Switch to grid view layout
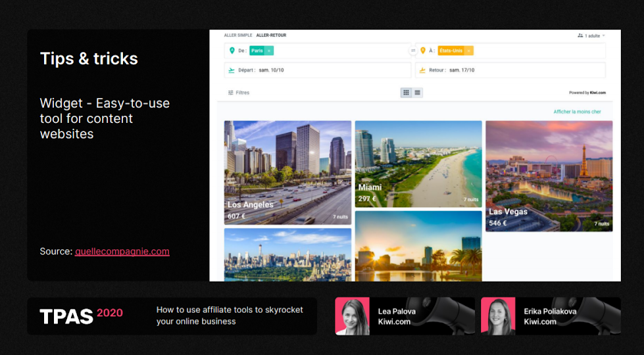644x355 pixels. click(x=406, y=93)
